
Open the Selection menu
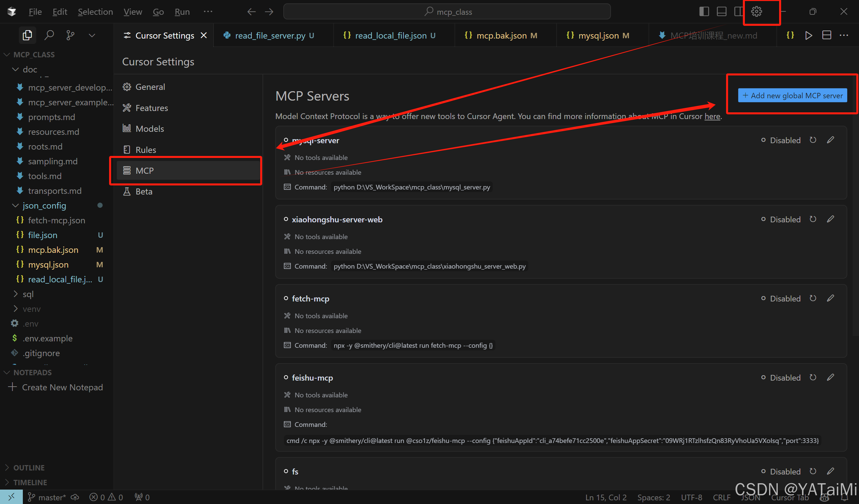point(95,12)
